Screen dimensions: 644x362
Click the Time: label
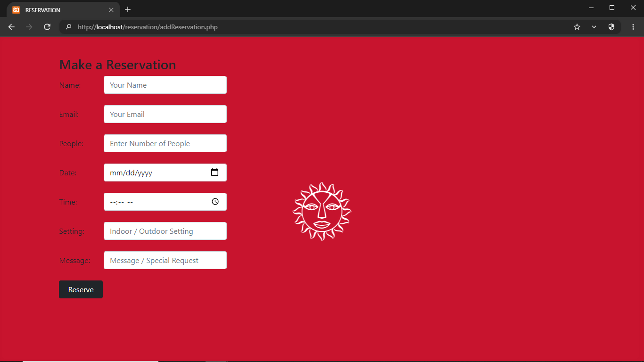pyautogui.click(x=68, y=202)
